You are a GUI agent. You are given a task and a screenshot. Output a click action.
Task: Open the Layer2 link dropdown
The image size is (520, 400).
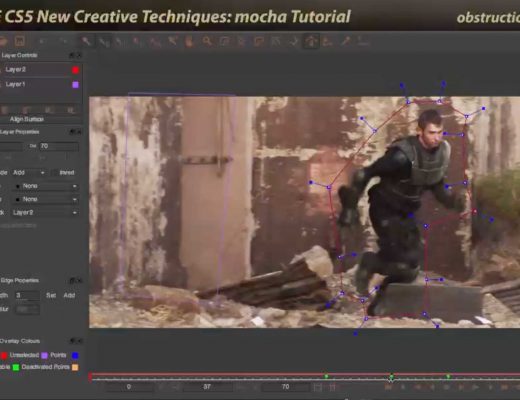point(45,213)
